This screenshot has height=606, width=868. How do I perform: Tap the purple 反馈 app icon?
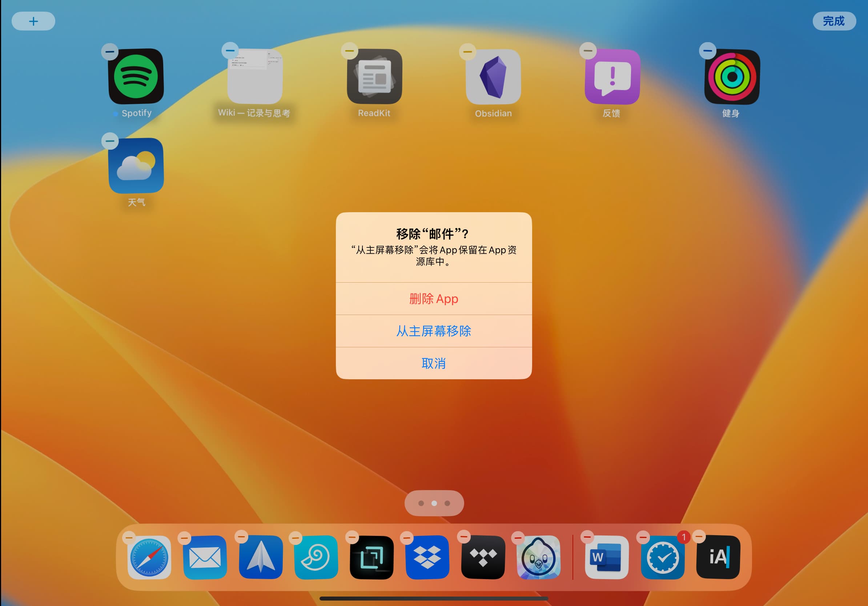click(x=612, y=76)
